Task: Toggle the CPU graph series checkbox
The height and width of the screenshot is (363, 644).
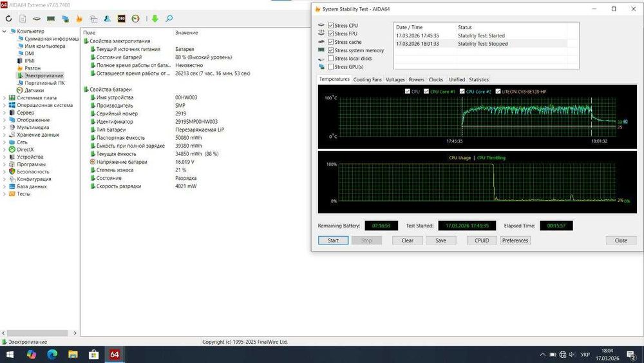Action: click(x=408, y=92)
